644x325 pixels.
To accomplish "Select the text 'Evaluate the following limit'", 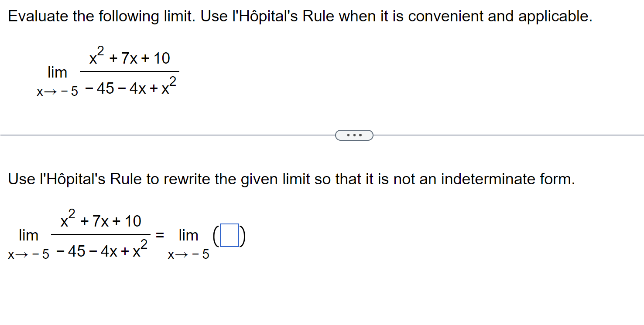I will click(87, 16).
